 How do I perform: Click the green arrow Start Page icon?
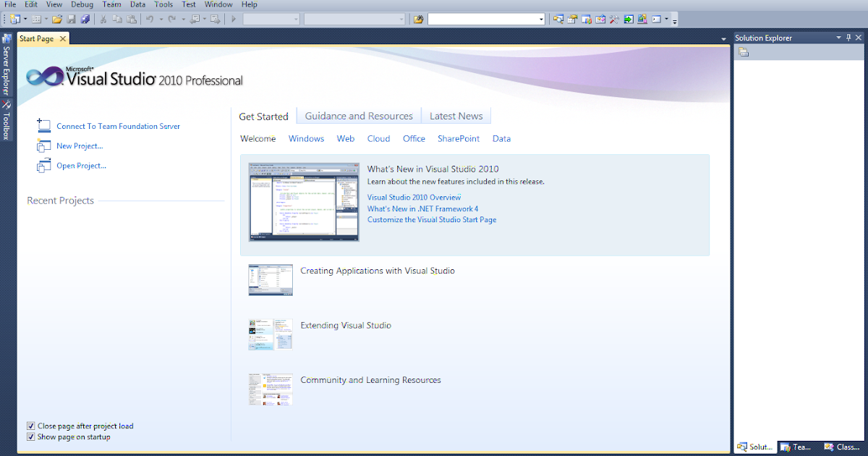tap(628, 19)
